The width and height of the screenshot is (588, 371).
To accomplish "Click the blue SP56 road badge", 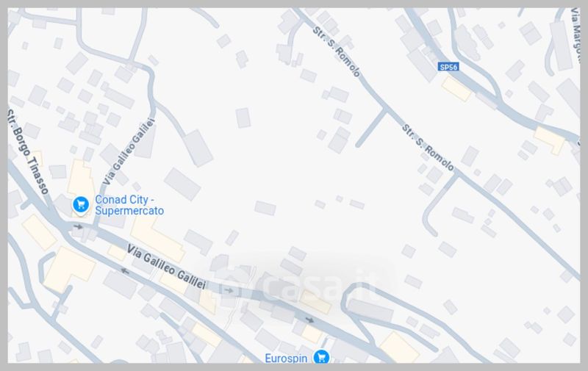I will click(448, 67).
